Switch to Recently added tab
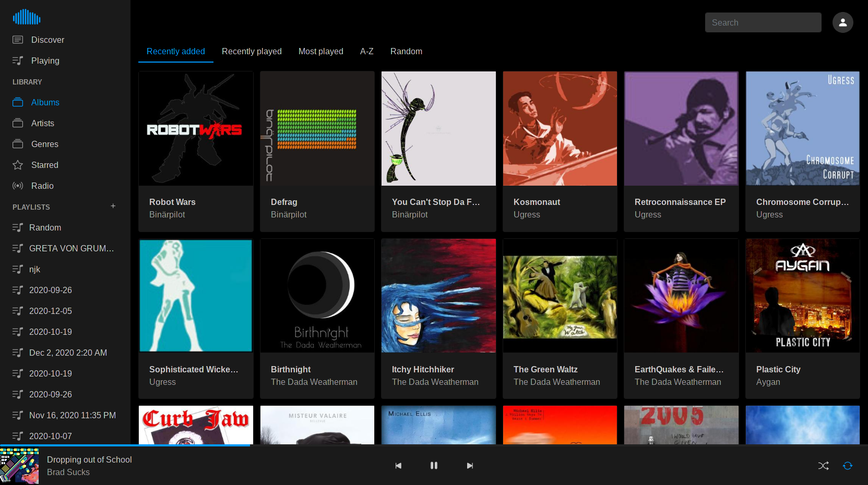The width and height of the screenshot is (868, 485). [176, 51]
